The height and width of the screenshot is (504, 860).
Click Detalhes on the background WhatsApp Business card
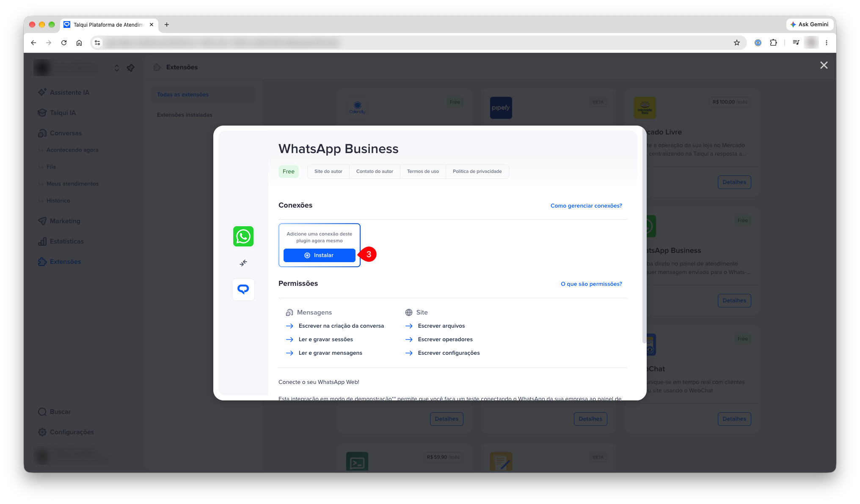coord(734,301)
